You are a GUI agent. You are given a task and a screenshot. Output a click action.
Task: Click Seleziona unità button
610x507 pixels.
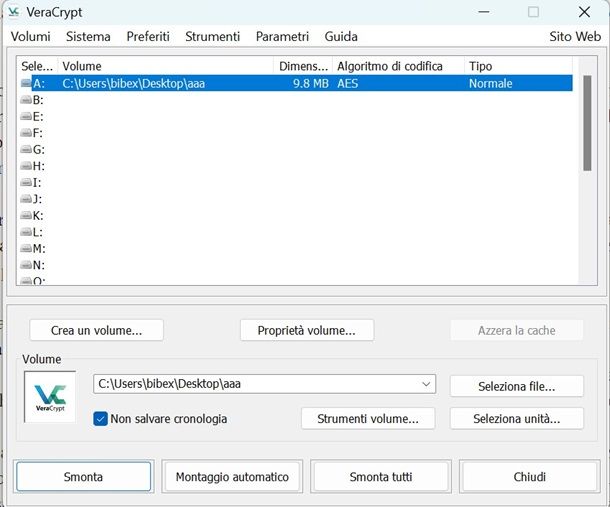tap(517, 419)
